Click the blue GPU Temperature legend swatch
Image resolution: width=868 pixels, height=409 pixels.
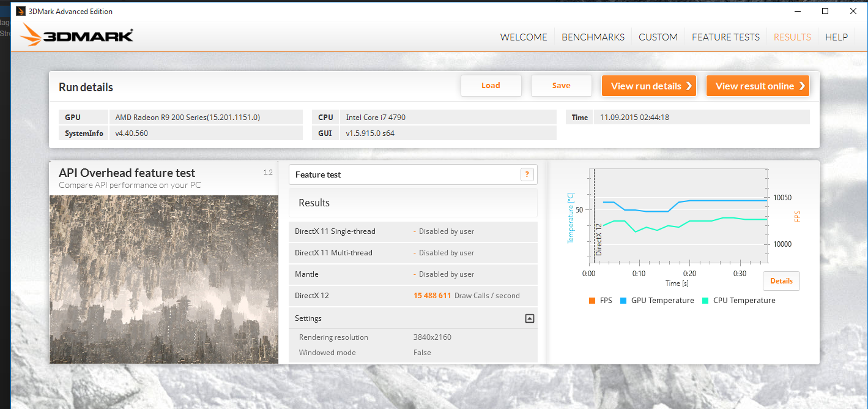pyautogui.click(x=623, y=301)
